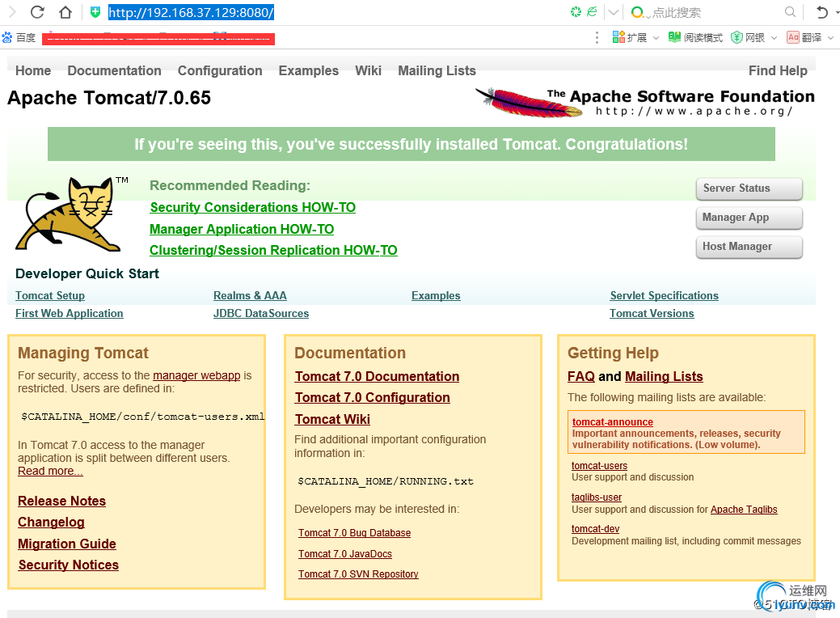Open Tomcat 7.0 JavaDocs link
Image resolution: width=840 pixels, height=618 pixels.
click(x=345, y=553)
